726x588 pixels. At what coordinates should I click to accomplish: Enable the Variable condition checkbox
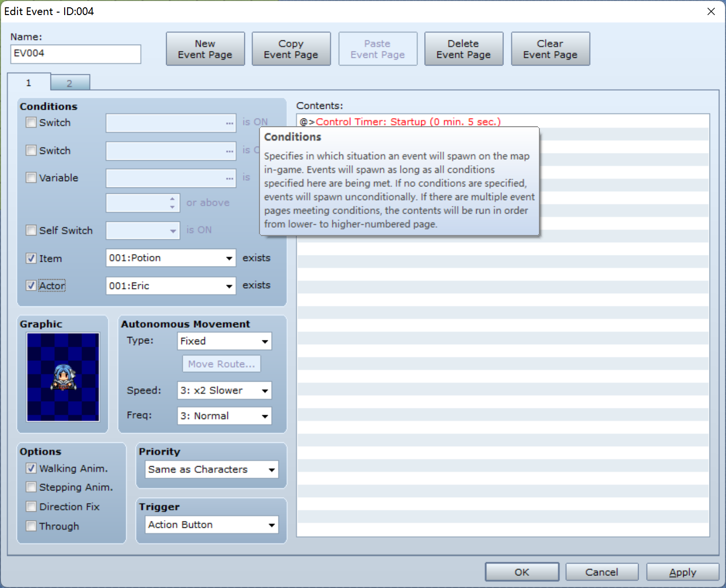pos(31,178)
